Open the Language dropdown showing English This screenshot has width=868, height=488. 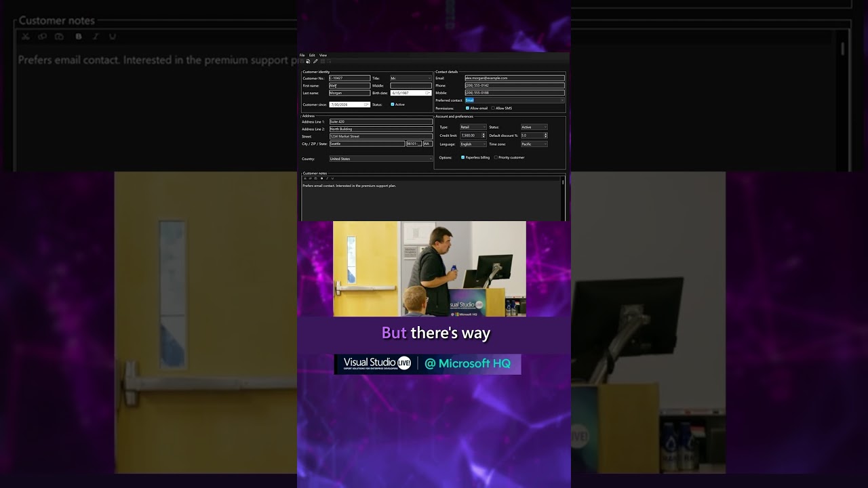(473, 144)
